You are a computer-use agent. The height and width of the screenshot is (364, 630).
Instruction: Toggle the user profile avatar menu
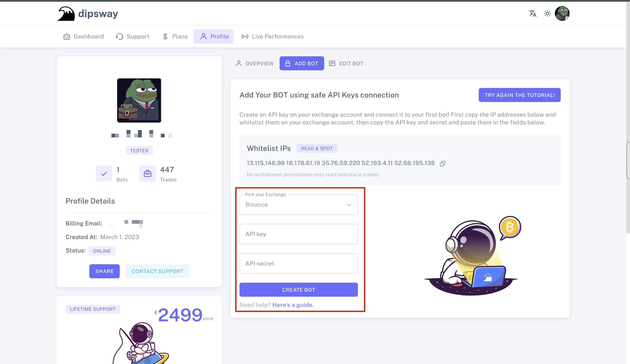[562, 13]
